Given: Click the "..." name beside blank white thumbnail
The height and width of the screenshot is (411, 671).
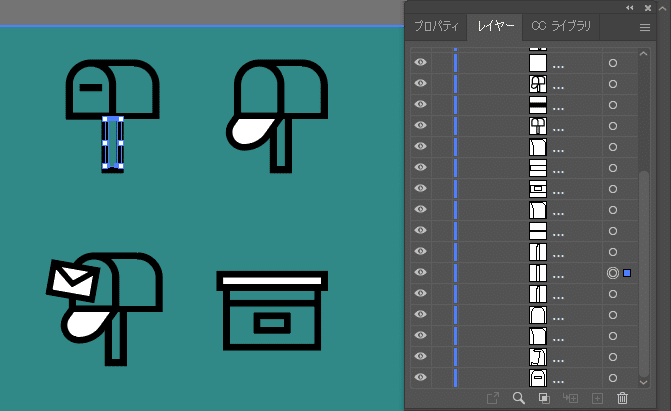Looking at the screenshot, I should point(558,67).
